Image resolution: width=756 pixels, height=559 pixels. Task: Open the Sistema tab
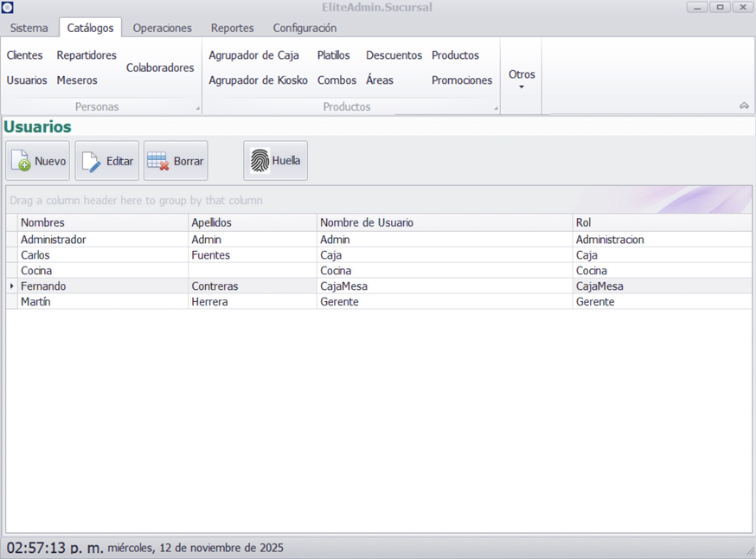29,28
